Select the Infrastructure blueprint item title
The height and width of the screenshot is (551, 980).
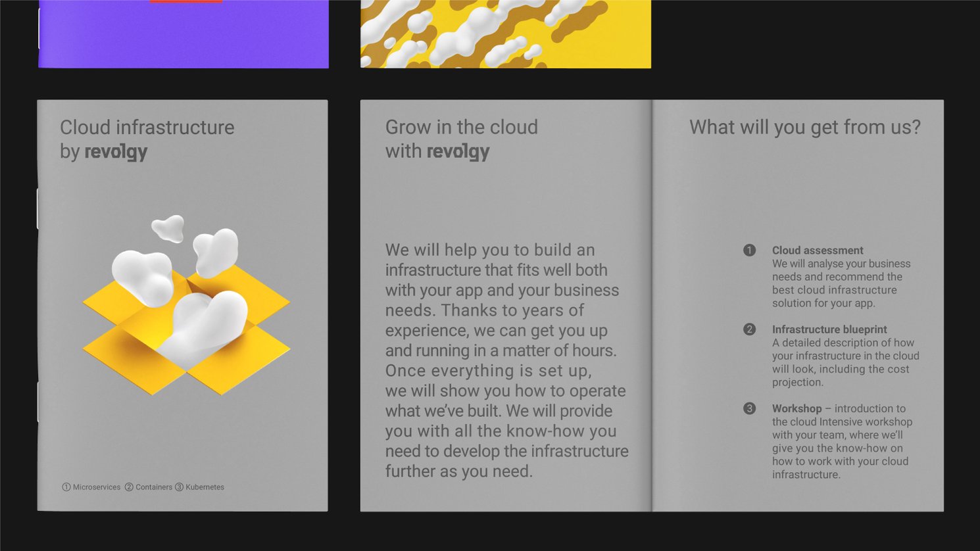coord(829,329)
